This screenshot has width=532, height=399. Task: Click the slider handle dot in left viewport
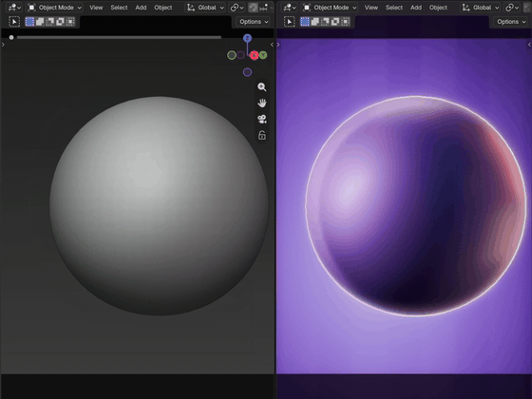[11, 37]
